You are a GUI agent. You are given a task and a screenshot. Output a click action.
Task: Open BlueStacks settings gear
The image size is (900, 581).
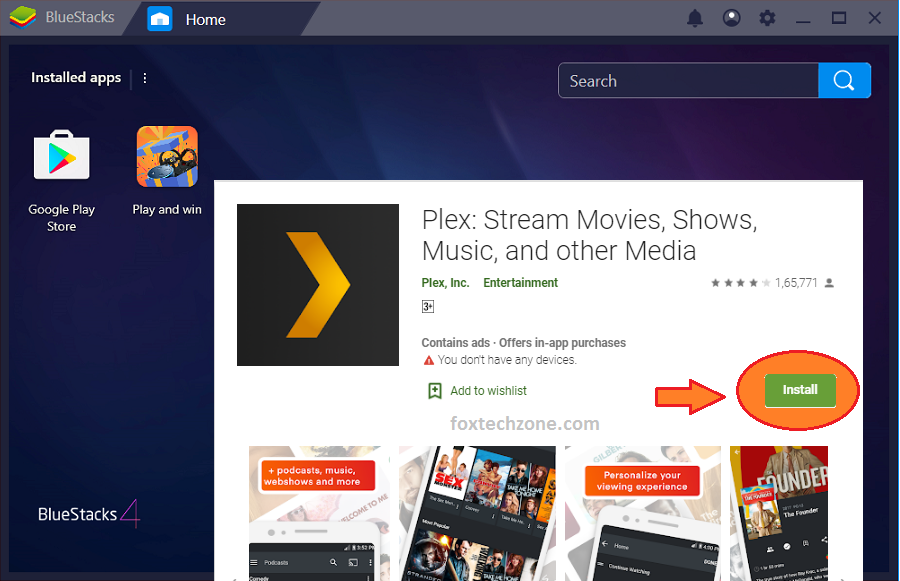pos(767,18)
